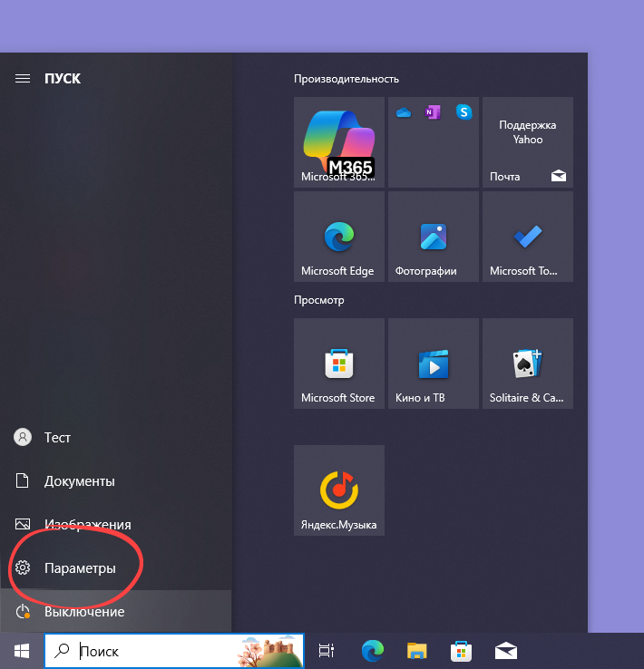Open the Microsoft 365 tile
Screen dimensions: 644x669
pos(339,142)
